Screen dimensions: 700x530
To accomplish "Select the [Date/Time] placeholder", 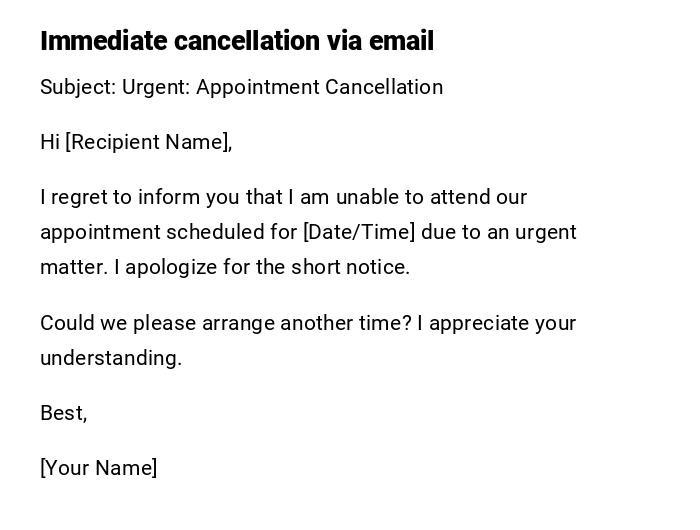I will pyautogui.click(x=358, y=232).
